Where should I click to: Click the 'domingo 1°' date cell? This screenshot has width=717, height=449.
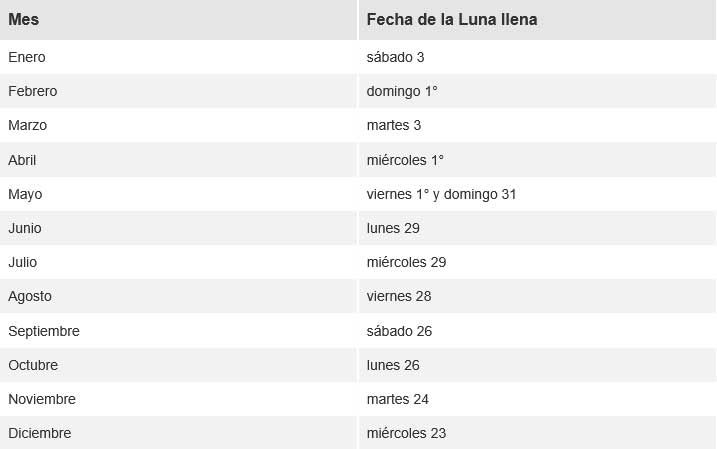point(402,91)
